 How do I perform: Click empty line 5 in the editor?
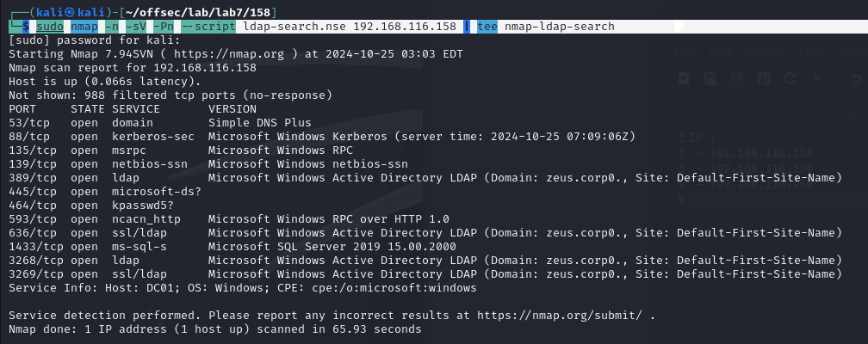(682, 200)
